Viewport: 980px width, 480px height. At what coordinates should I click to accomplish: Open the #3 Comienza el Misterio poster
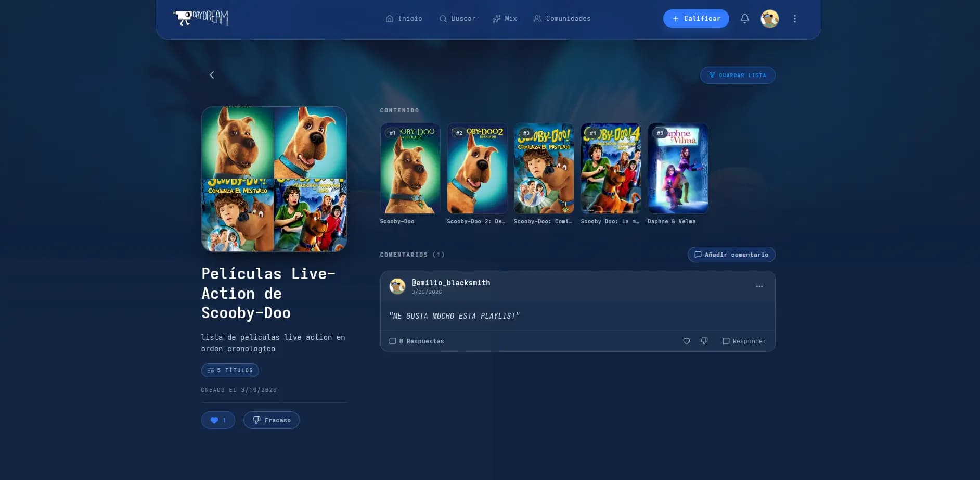click(x=544, y=168)
